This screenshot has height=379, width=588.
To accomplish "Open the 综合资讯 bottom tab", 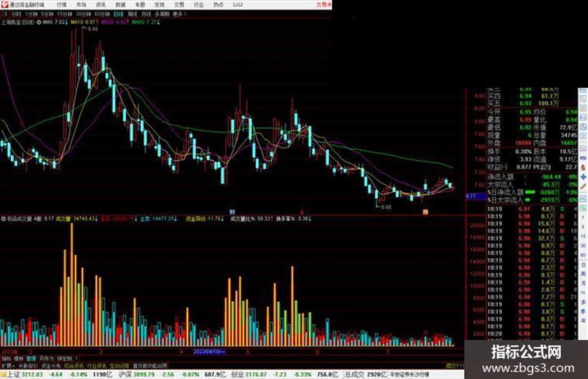I will tap(74, 365).
